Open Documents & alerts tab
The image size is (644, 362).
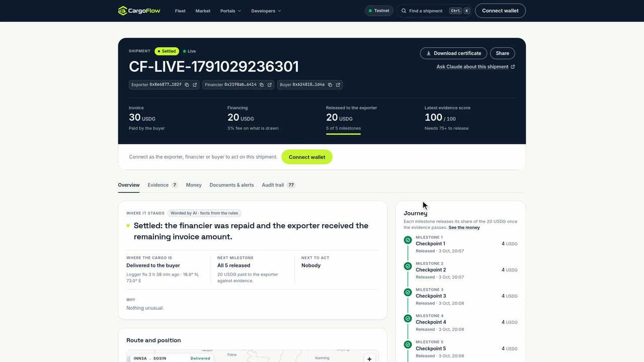point(231,185)
